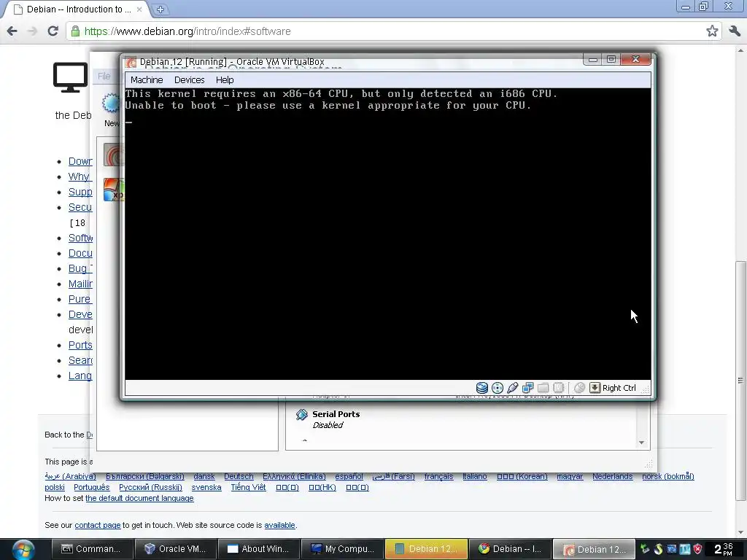Switch page language to Tiếng Việt
This screenshot has width=747, height=560.
point(248,487)
